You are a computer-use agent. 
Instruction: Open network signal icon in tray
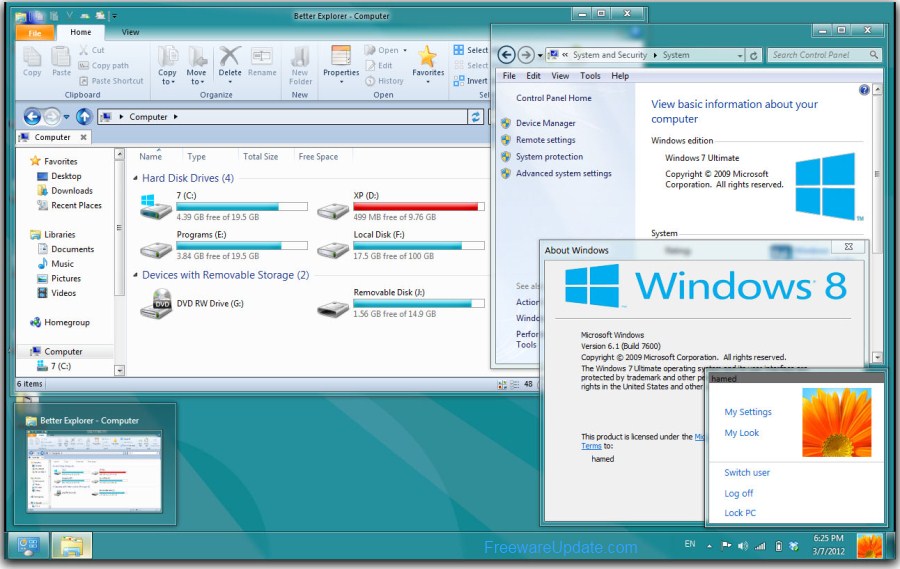click(760, 546)
